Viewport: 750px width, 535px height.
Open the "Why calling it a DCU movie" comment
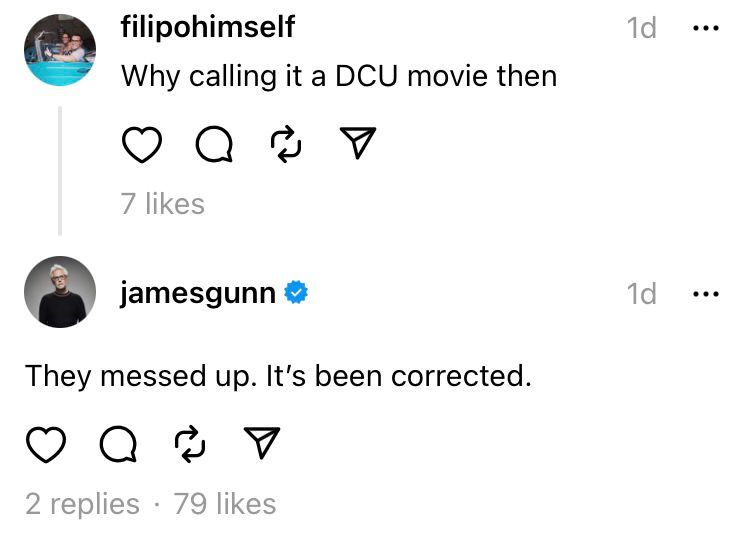pyautogui.click(x=338, y=76)
